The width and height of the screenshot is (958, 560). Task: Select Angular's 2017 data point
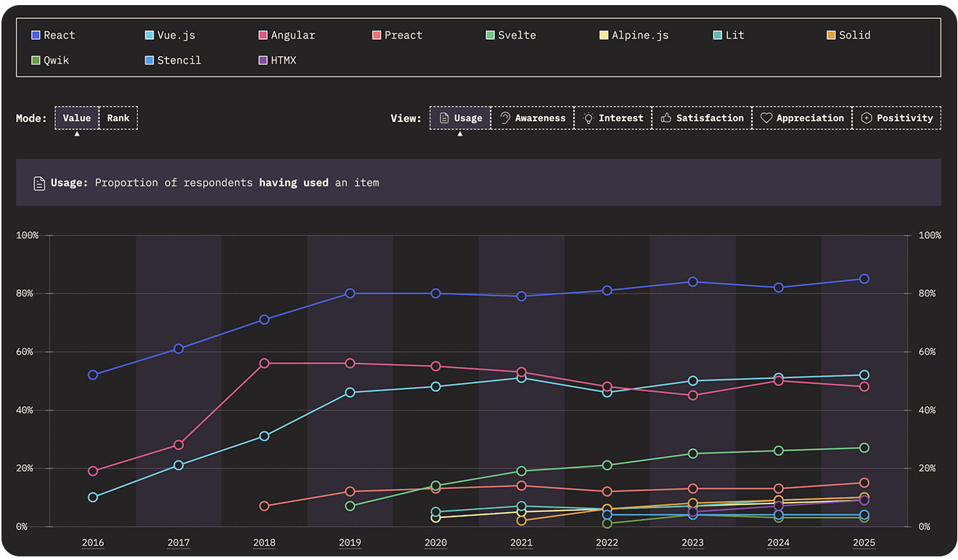click(179, 445)
